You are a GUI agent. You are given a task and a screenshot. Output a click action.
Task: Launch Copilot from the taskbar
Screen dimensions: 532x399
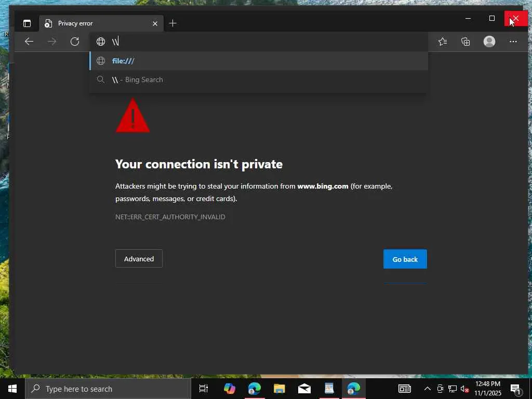pyautogui.click(x=229, y=389)
